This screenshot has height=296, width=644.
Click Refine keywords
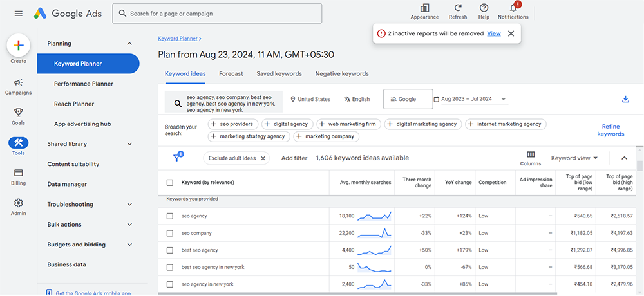tap(611, 131)
